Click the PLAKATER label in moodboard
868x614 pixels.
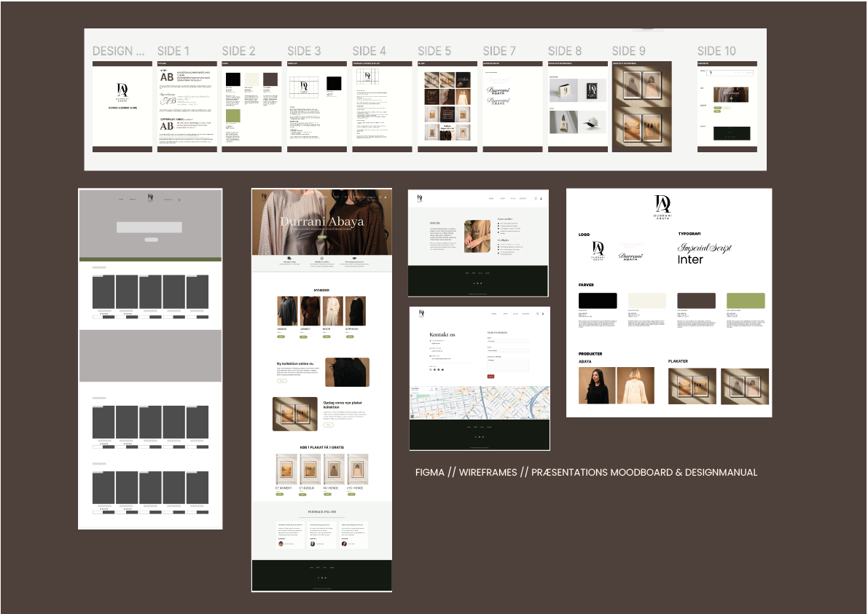click(x=678, y=361)
